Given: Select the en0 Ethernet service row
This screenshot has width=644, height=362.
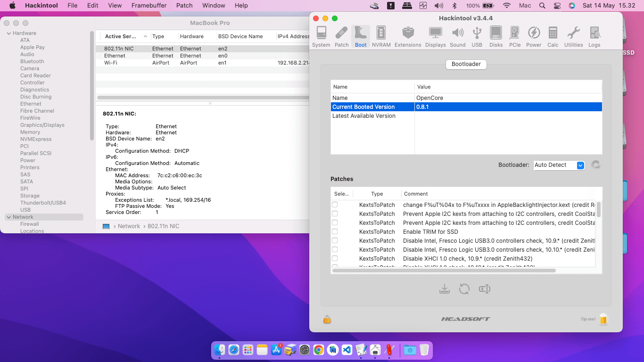Looking at the screenshot, I should [x=203, y=56].
